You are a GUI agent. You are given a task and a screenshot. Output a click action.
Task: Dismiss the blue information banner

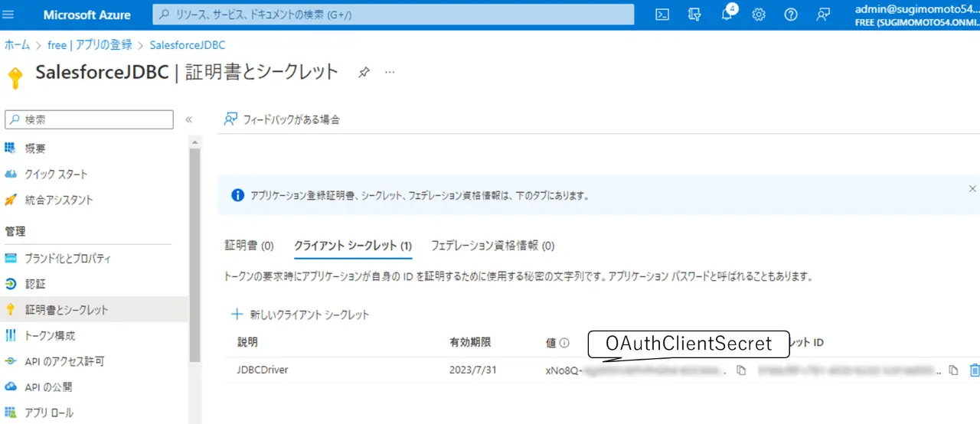[x=972, y=188]
